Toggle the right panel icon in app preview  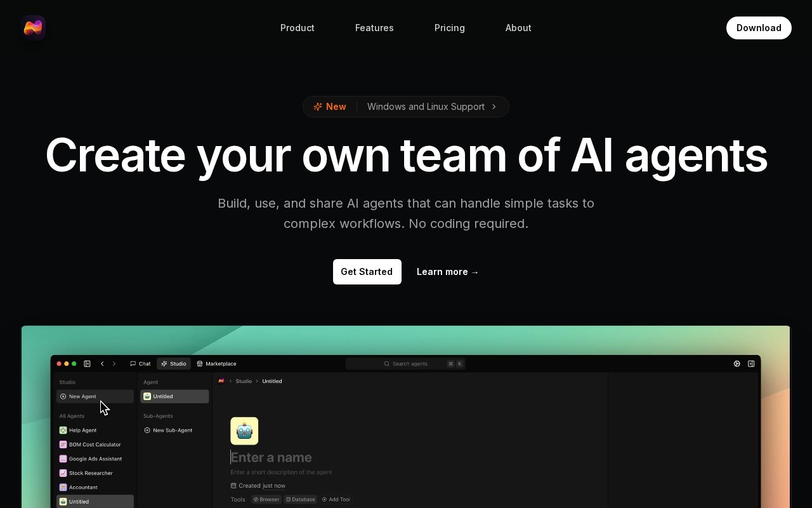[751, 364]
